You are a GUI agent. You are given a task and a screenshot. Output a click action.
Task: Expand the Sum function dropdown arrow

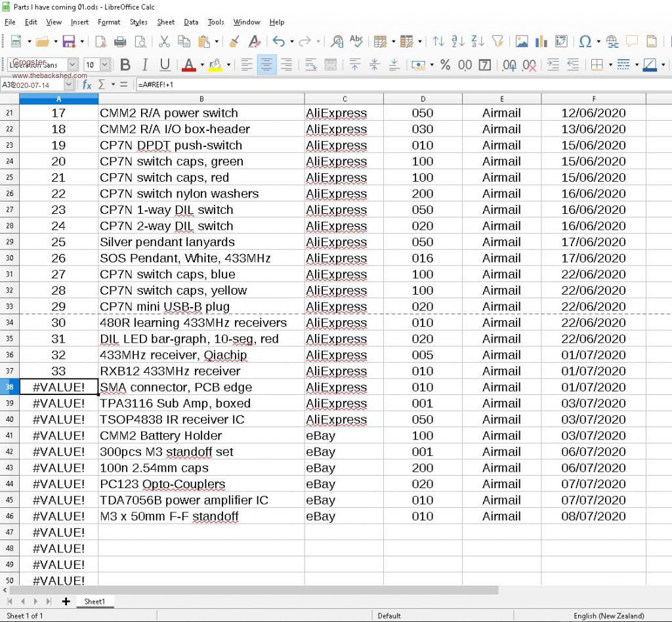coord(113,85)
